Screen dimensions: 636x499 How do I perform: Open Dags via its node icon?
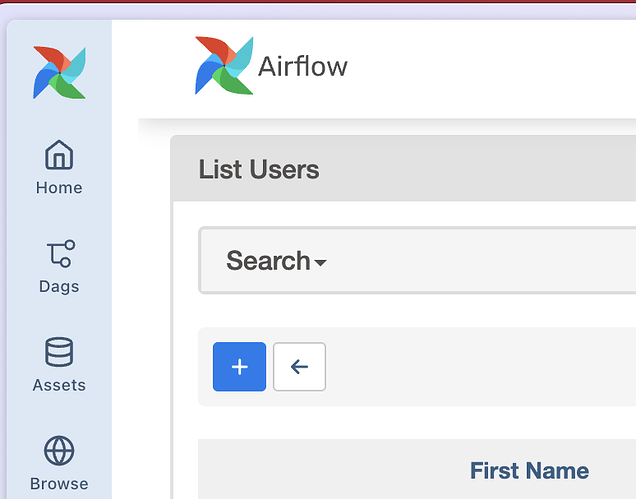(59, 254)
